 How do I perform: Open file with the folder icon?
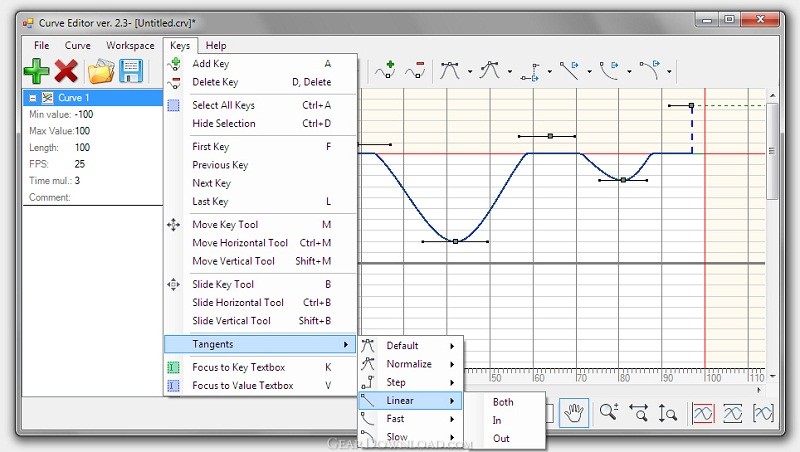101,71
